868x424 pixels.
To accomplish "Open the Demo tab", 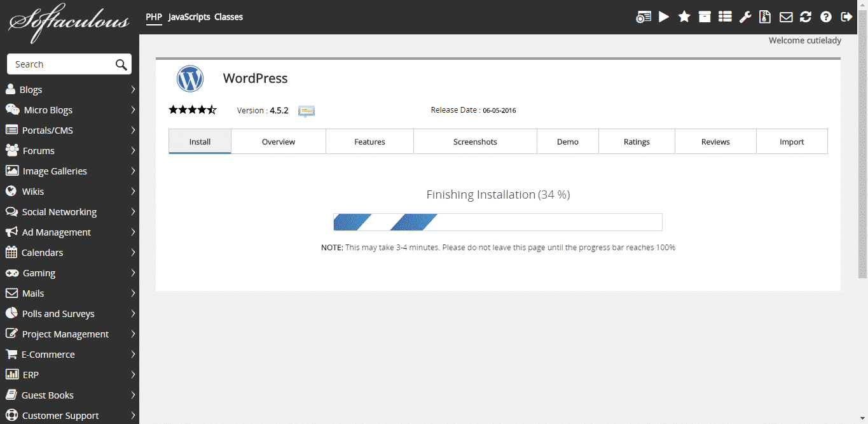I will [568, 141].
